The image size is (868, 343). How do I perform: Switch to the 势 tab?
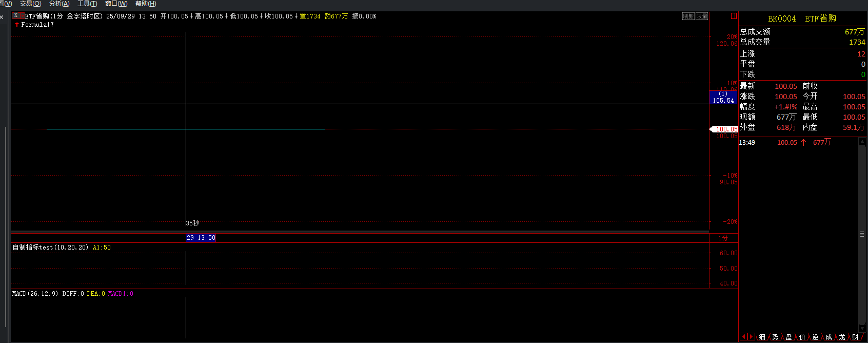pyautogui.click(x=776, y=337)
